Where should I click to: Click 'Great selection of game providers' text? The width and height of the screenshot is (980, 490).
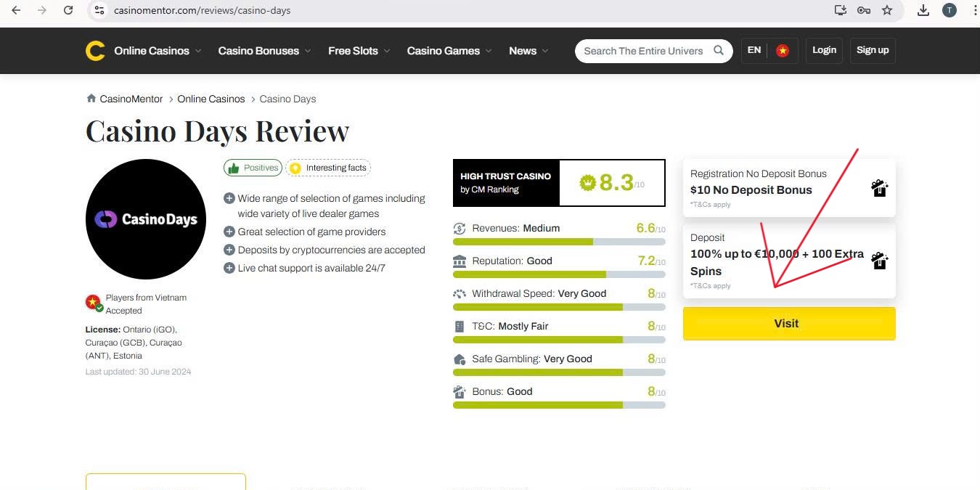[311, 232]
